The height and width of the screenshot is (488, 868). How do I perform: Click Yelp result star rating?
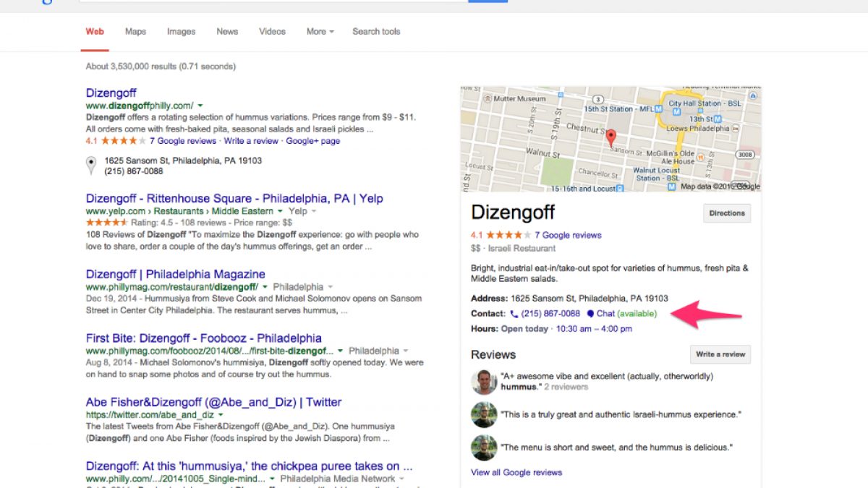107,222
